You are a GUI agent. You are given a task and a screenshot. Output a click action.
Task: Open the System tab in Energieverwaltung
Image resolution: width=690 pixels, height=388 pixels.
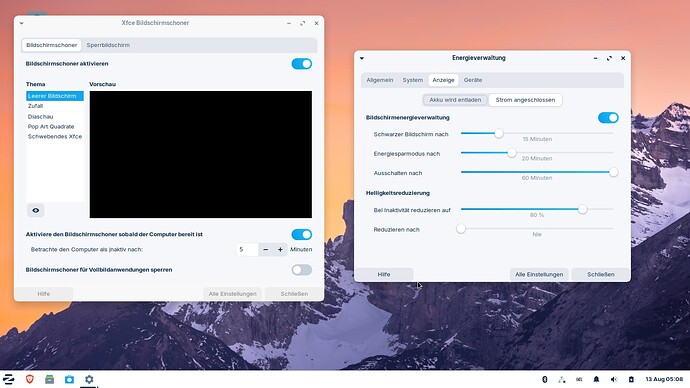coord(413,80)
